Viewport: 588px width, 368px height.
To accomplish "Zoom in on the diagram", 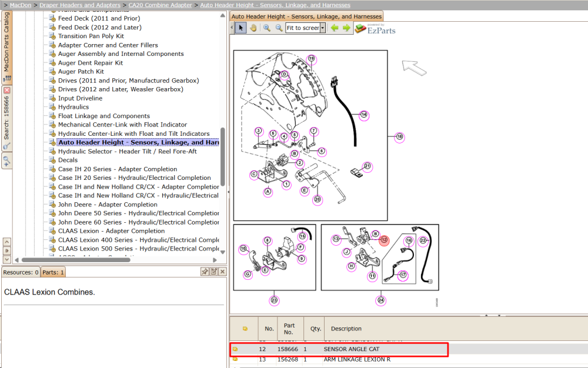I will coord(266,28).
